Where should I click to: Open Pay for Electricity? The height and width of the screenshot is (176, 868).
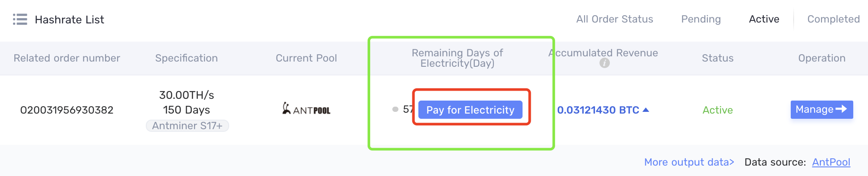coord(470,110)
